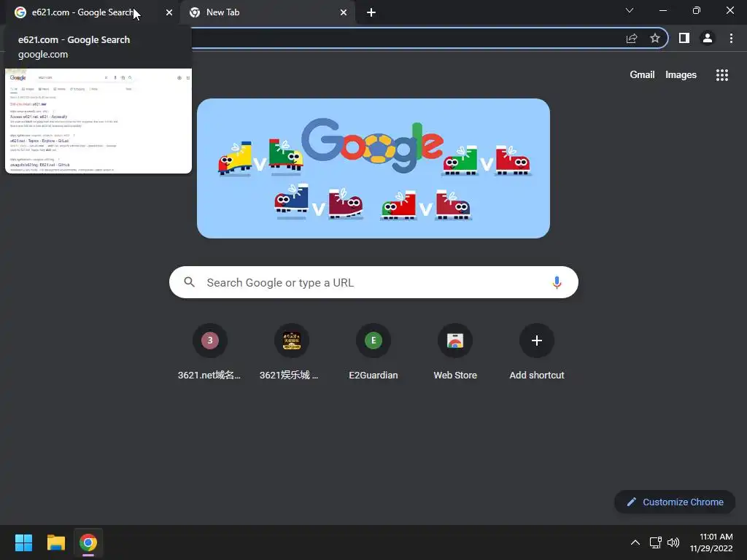Screen dimensions: 747x560
Task: Open the Chrome three-dot menu
Action: pos(731,38)
